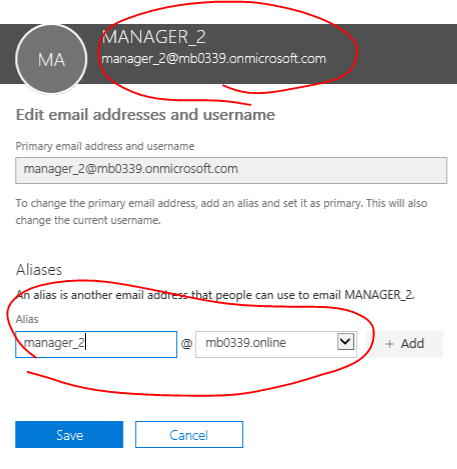The image size is (457, 469).
Task: Click the help text about changing primary email
Action: coord(221,212)
